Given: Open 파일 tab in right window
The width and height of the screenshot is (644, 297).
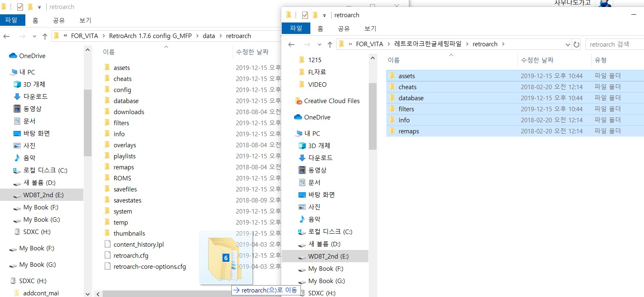Looking at the screenshot, I should click(296, 28).
